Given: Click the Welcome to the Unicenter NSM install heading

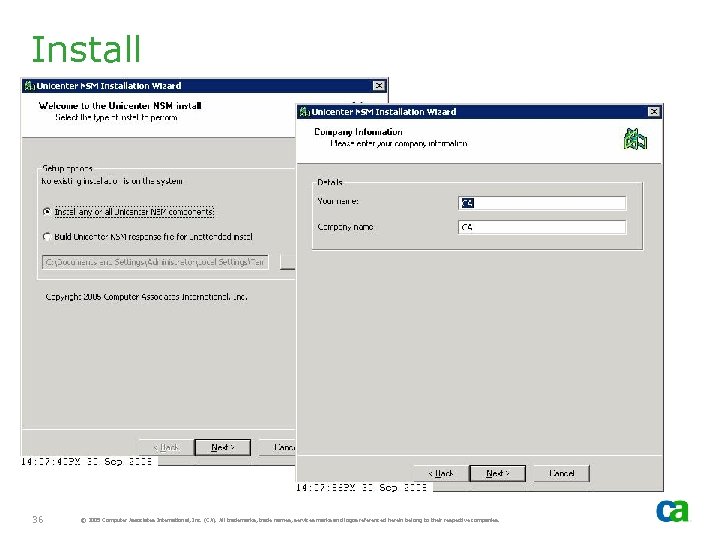Looking at the screenshot, I should pos(120,106).
